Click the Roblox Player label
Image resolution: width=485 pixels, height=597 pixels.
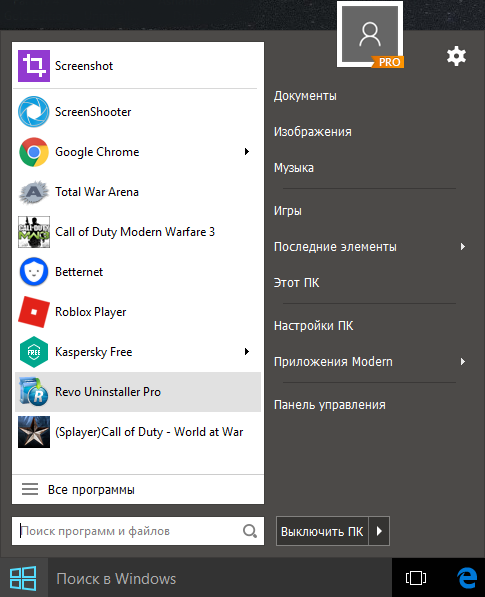coord(91,312)
